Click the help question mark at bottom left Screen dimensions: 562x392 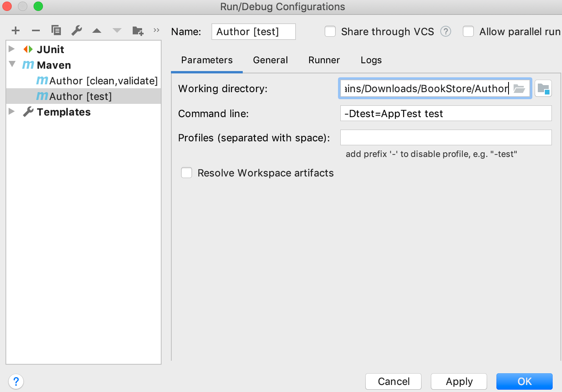pos(16,381)
